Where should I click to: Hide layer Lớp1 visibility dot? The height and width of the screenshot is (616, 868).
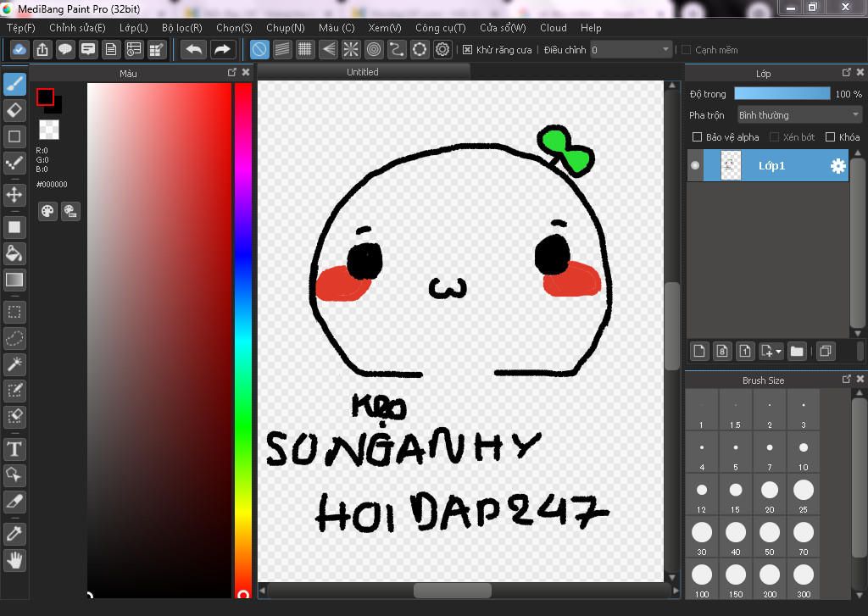pyautogui.click(x=695, y=165)
